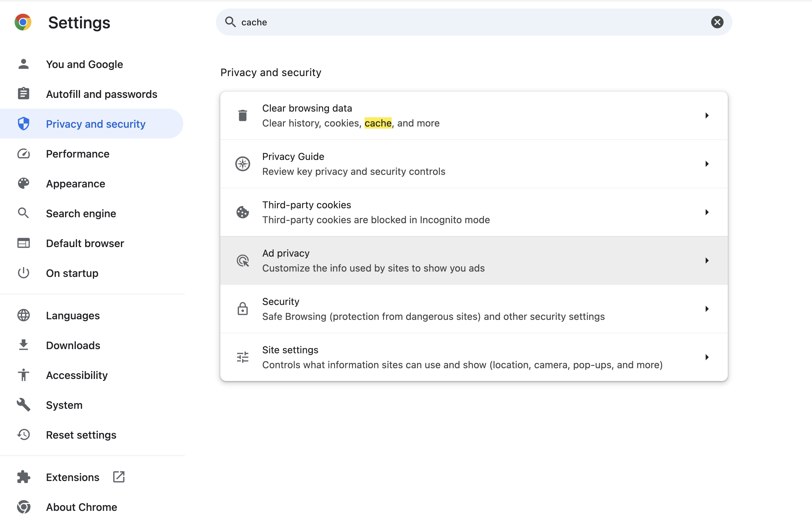
Task: Click the Security padlock icon
Action: (242, 309)
